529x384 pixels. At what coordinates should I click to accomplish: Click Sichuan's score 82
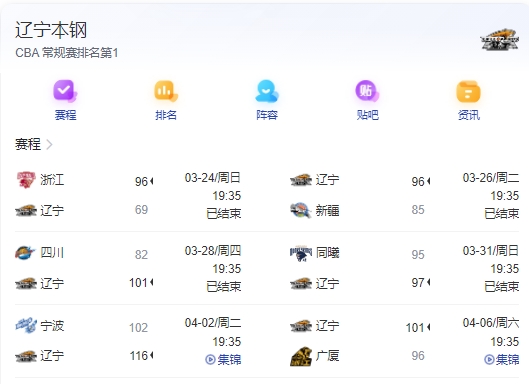click(141, 254)
